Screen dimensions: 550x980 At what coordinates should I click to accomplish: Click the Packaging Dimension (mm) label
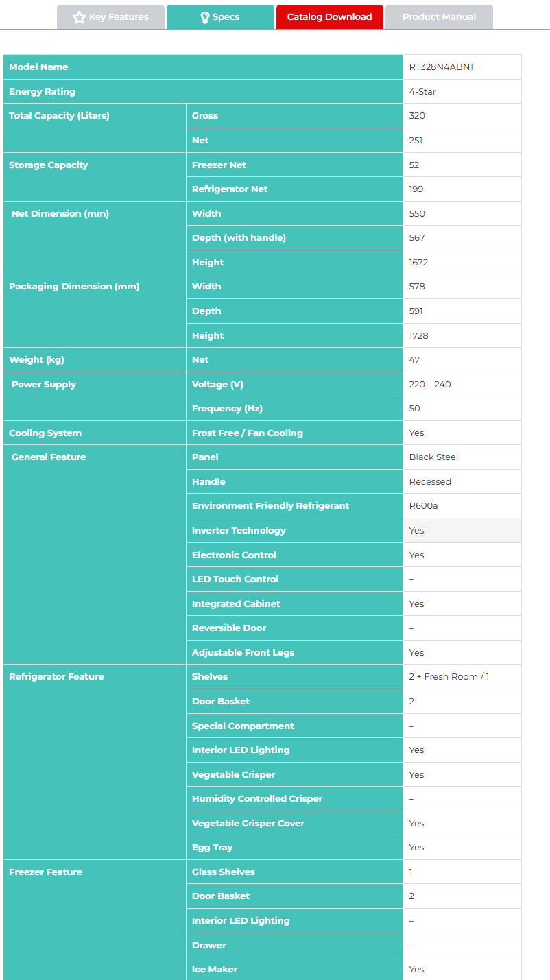[x=74, y=287]
